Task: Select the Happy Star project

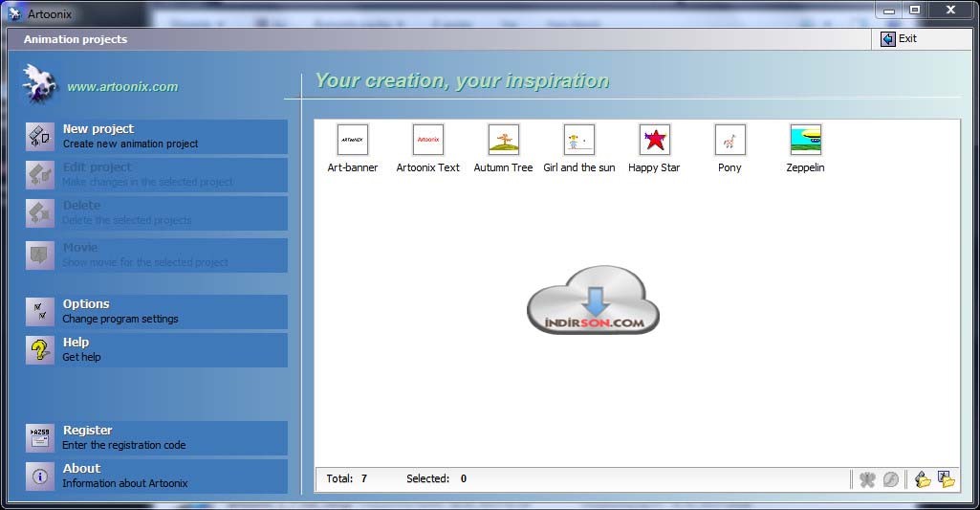Action: [x=654, y=149]
